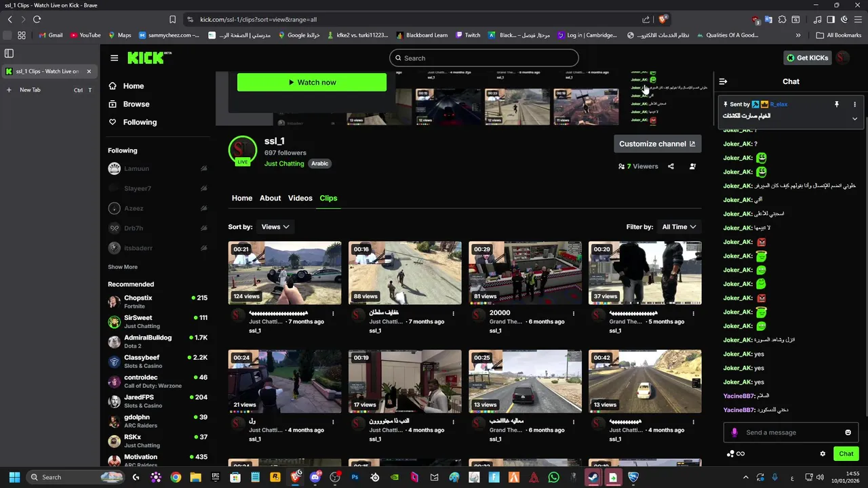Click the address bar share icon
Screen dimensions: 868x488
coord(646,20)
